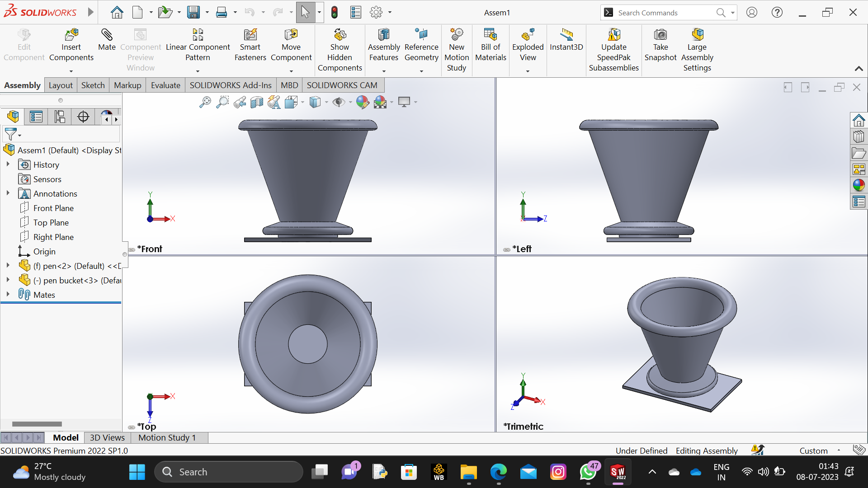Open Insert Components dropdown arrow
The image size is (868, 488).
point(71,71)
